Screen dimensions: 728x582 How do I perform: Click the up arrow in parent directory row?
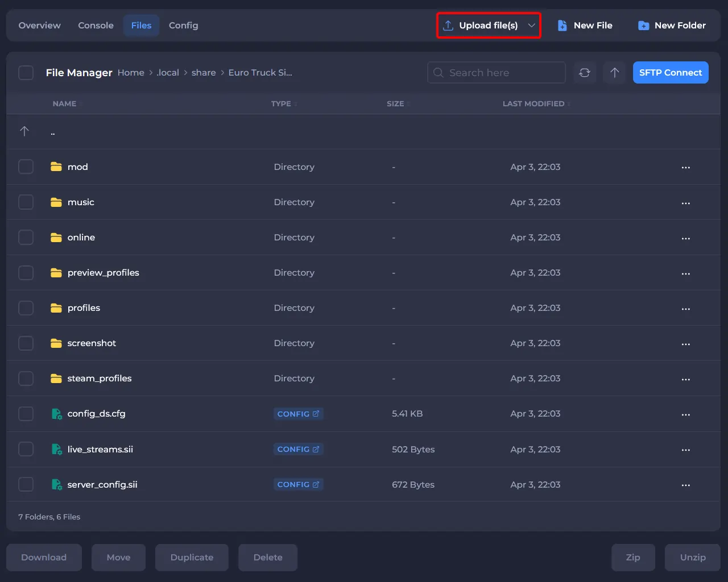click(24, 131)
